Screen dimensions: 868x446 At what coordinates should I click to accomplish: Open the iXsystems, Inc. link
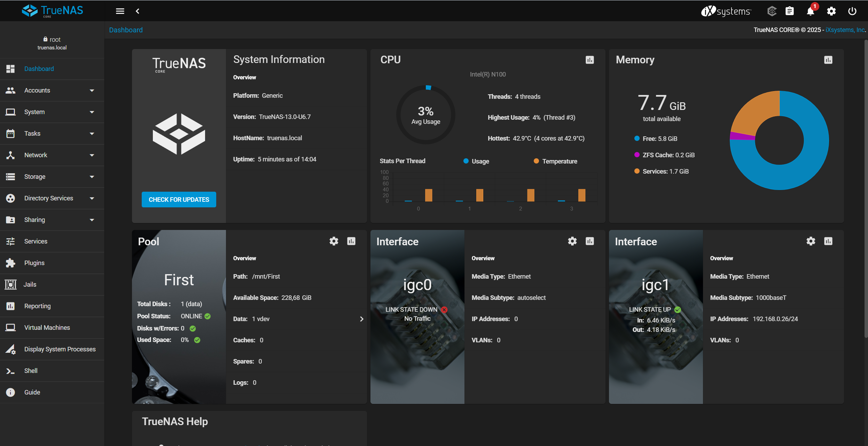coord(845,30)
